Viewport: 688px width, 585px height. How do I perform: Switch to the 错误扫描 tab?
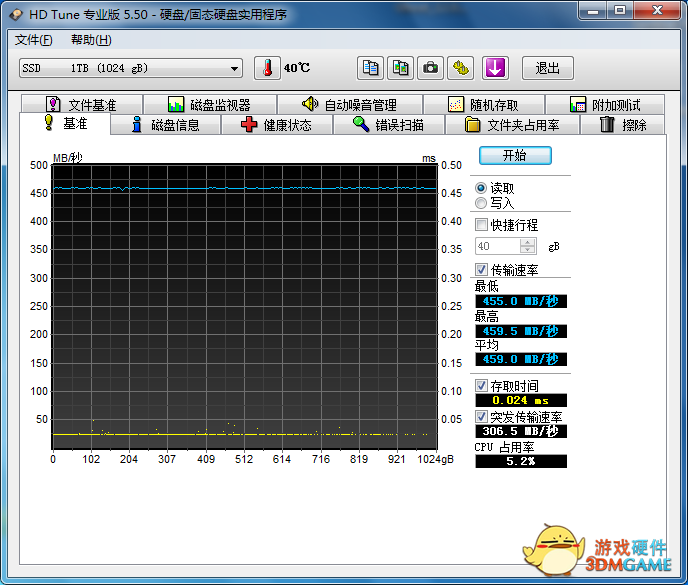(x=389, y=125)
